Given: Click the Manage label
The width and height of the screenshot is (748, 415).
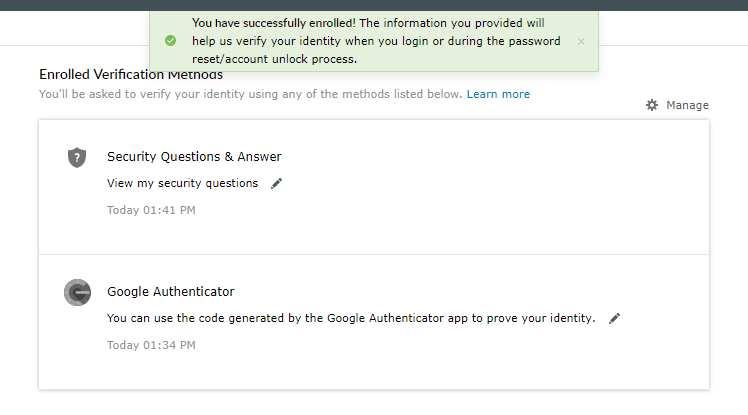Looking at the screenshot, I should click(x=687, y=105).
